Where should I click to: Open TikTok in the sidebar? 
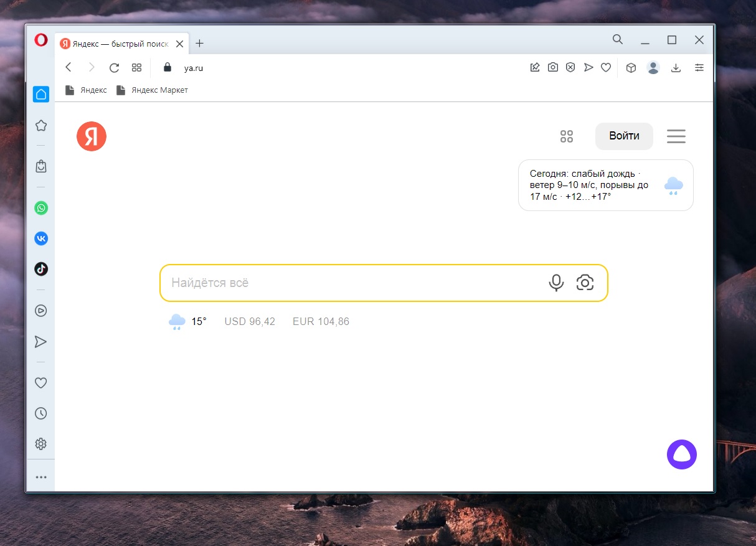click(x=41, y=269)
